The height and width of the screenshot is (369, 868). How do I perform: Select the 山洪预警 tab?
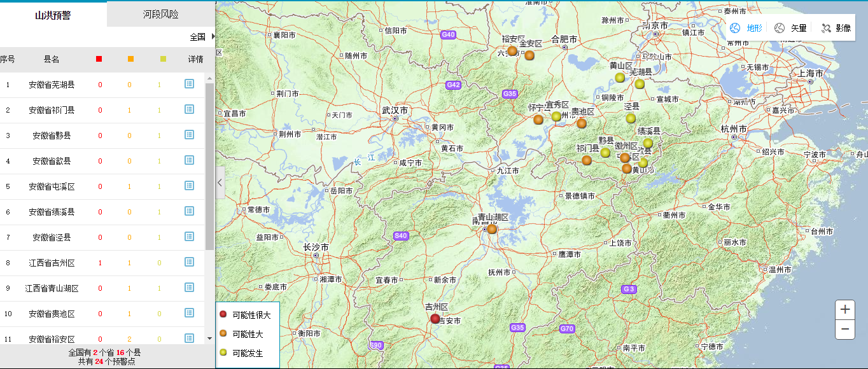53,14
